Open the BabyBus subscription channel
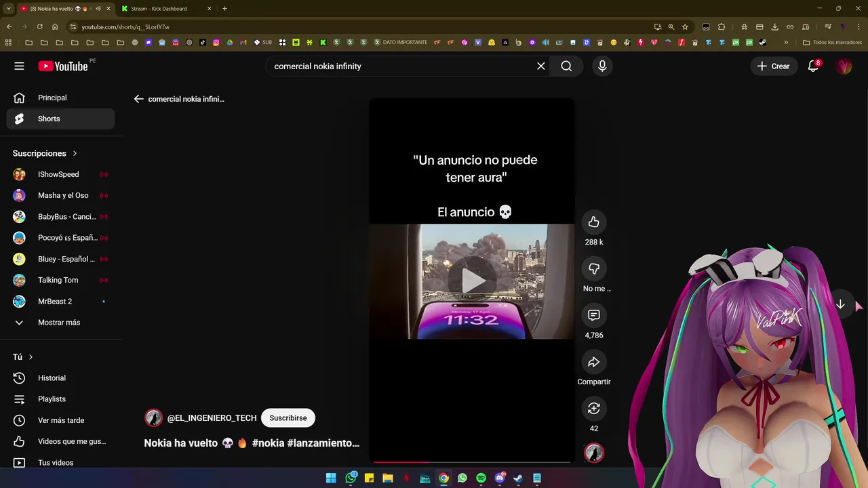Viewport: 868px width, 488px height. [61, 216]
